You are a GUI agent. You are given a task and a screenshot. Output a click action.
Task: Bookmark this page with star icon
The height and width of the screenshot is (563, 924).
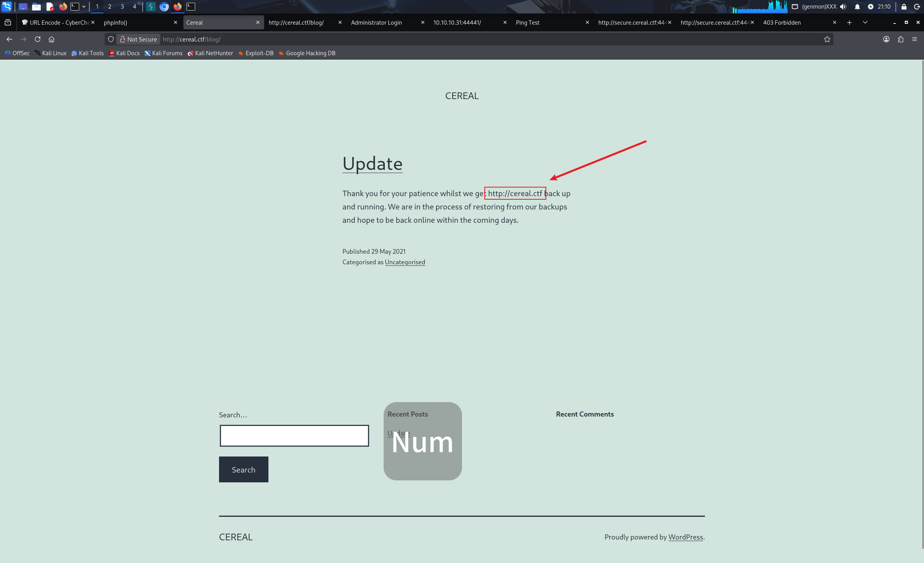(x=827, y=39)
